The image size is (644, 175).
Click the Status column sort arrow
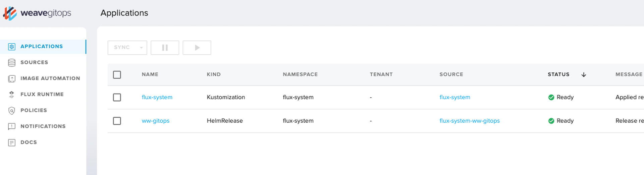(584, 75)
